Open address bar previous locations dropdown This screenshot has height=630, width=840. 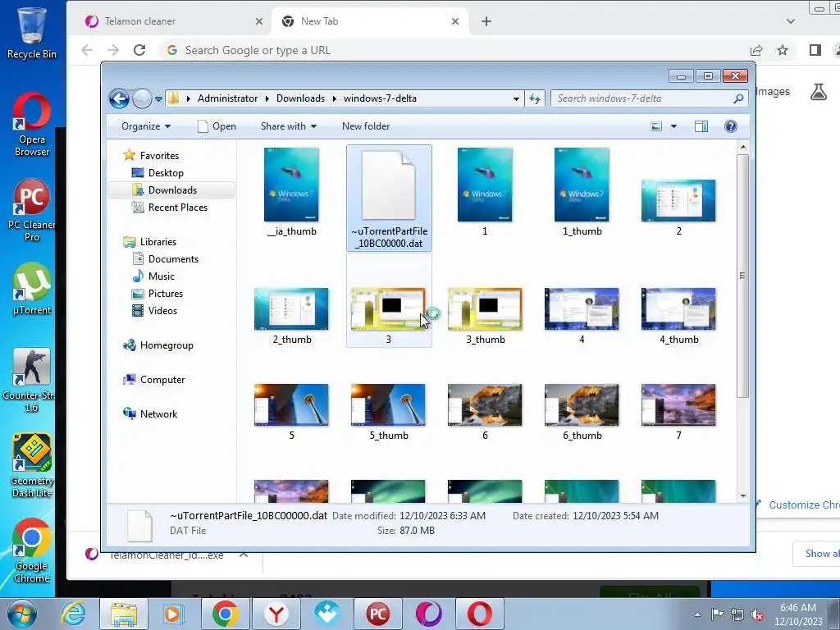pyautogui.click(x=516, y=98)
